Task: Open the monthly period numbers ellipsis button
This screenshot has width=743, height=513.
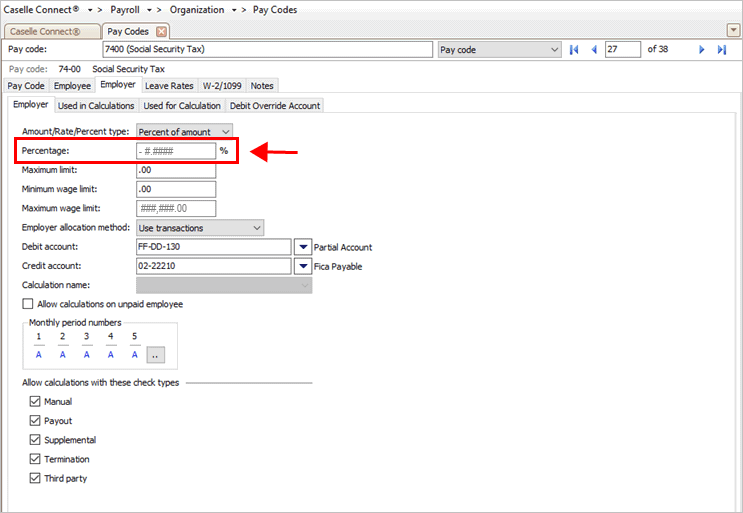Action: (x=156, y=355)
